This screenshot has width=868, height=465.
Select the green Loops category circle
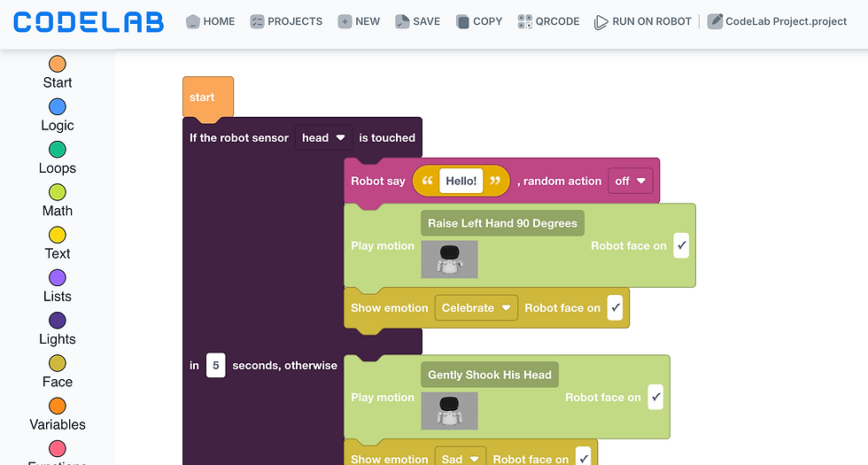pos(57,149)
